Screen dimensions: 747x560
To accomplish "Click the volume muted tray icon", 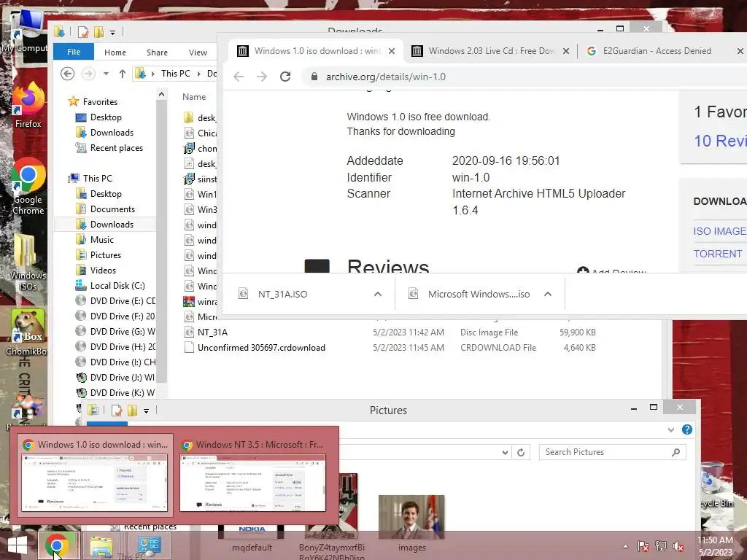I will click(678, 546).
